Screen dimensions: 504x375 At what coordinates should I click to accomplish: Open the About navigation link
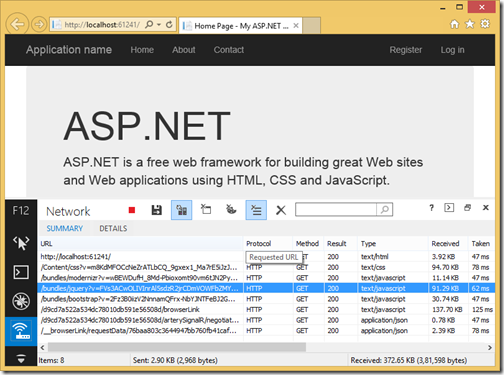[x=184, y=50]
